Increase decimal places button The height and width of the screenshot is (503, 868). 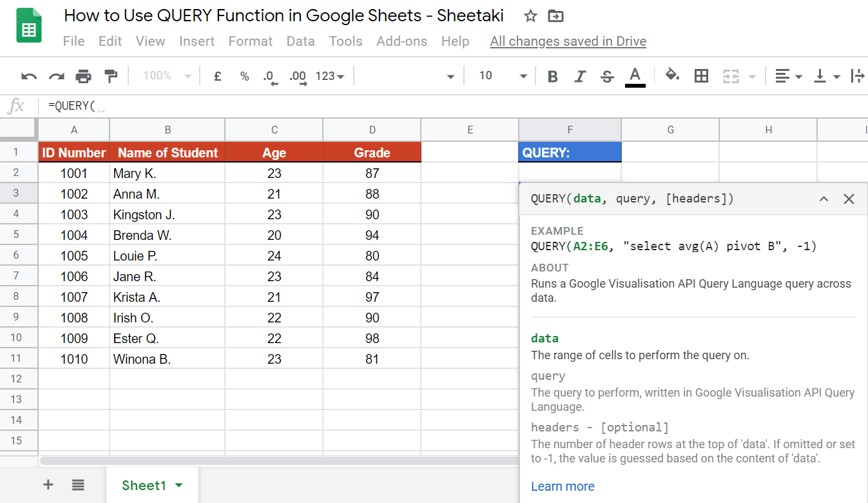click(298, 77)
